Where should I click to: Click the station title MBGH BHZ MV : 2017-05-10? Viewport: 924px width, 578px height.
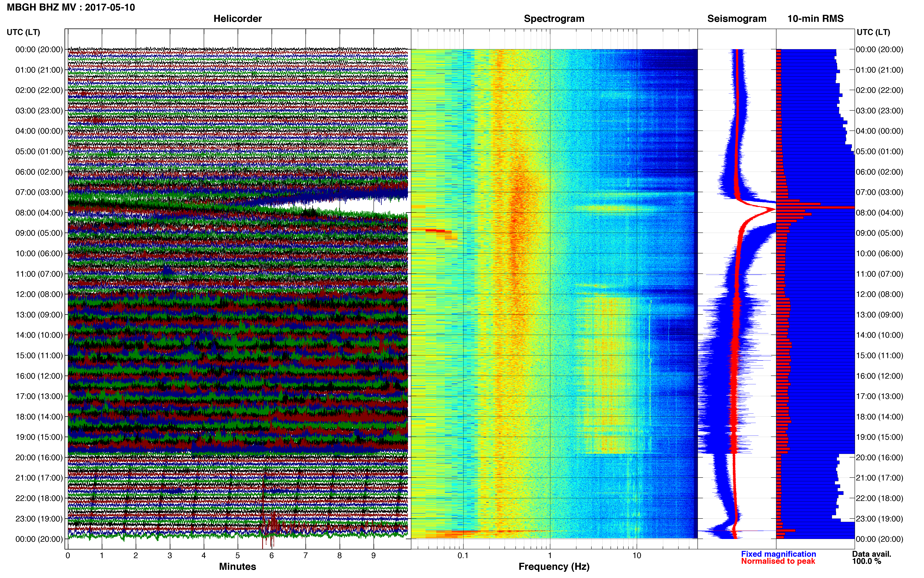point(71,7)
